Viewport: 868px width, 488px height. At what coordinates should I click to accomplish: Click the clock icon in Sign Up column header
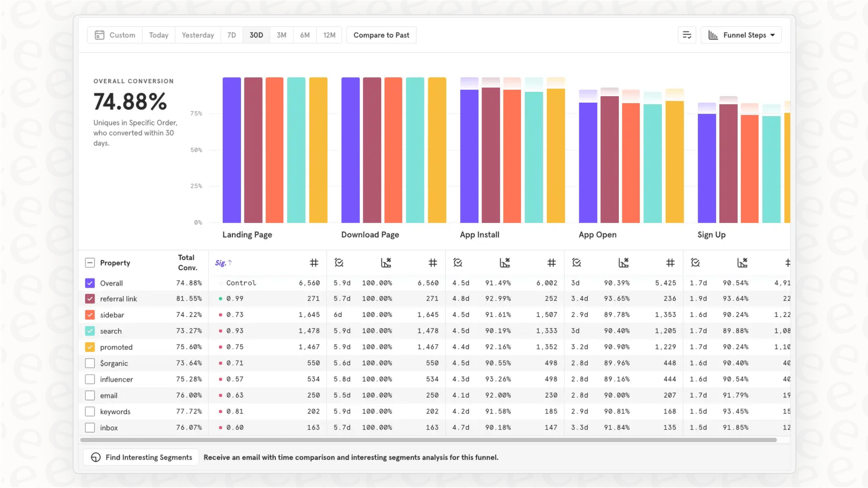tap(695, 263)
